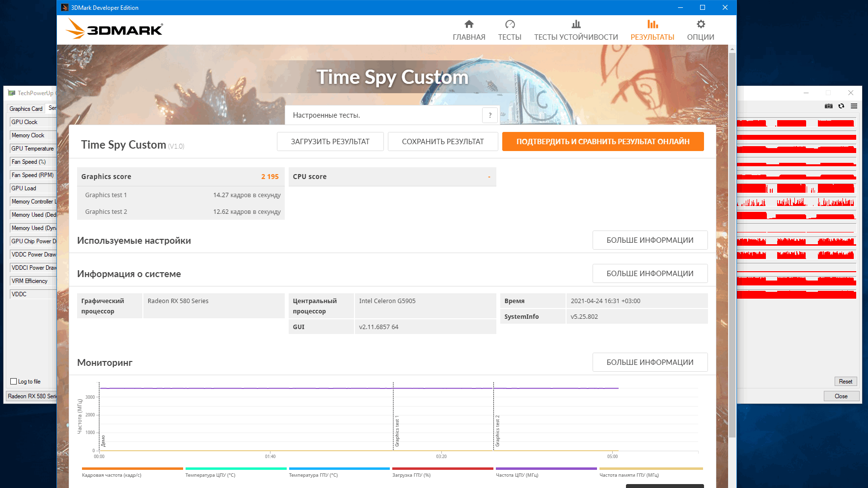Click Close button in GPU-Z
This screenshot has width=868, height=488.
point(841,396)
